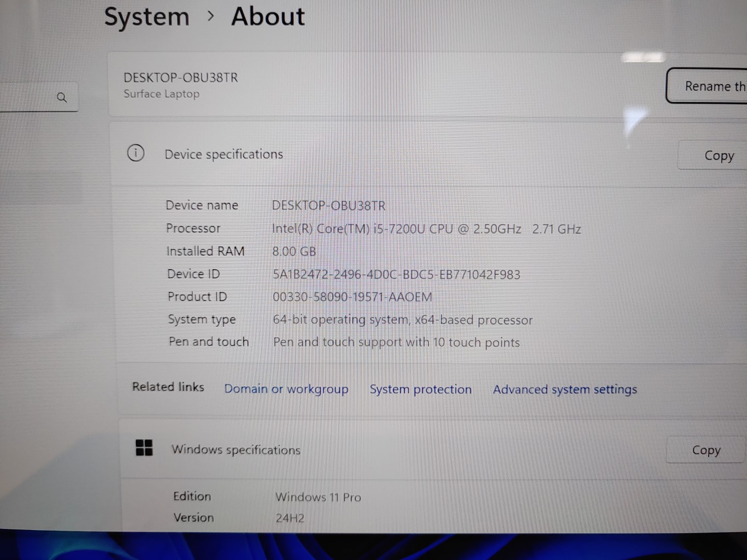Open Advanced system settings link

pos(564,389)
